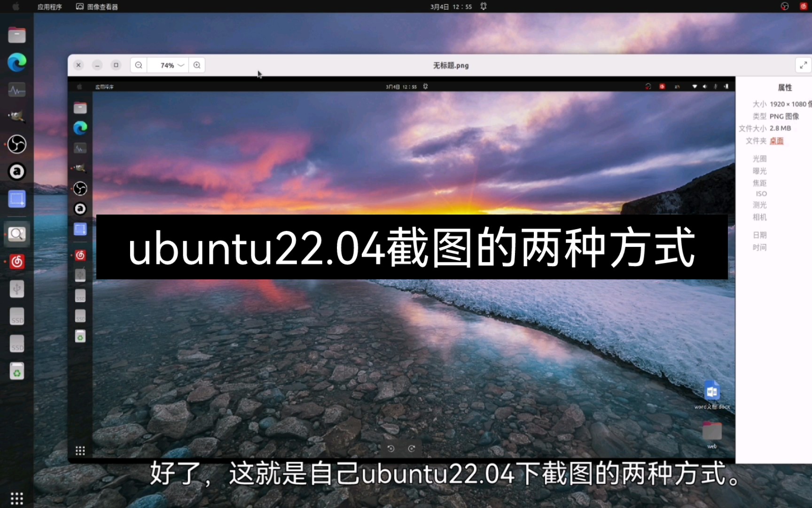
Task: Launch Microsoft Edge from the dock
Action: [x=17, y=62]
